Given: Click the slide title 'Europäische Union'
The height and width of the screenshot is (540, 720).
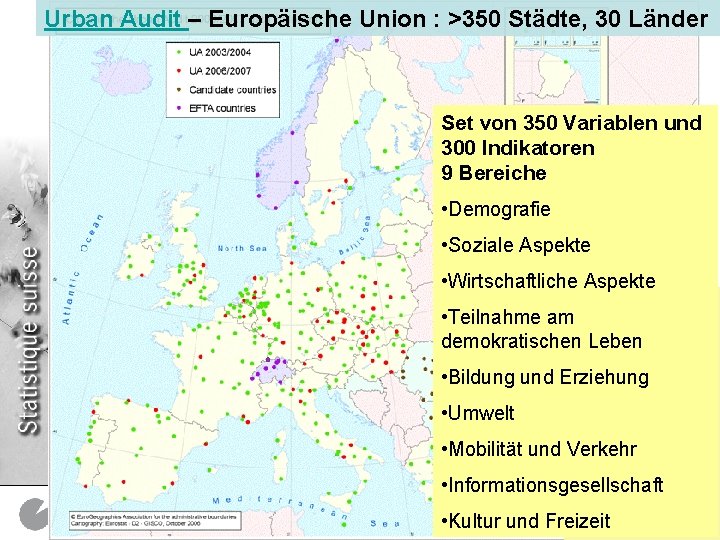Looking at the screenshot, I should [x=317, y=19].
